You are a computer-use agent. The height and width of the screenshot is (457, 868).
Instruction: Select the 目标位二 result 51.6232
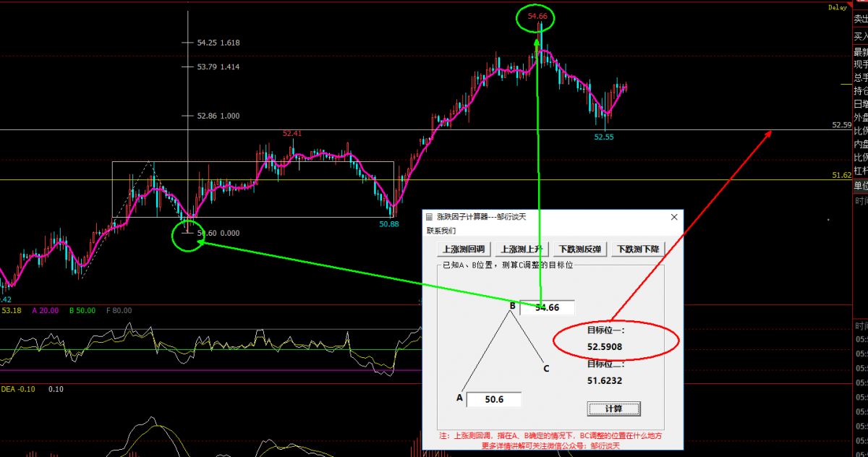click(605, 380)
